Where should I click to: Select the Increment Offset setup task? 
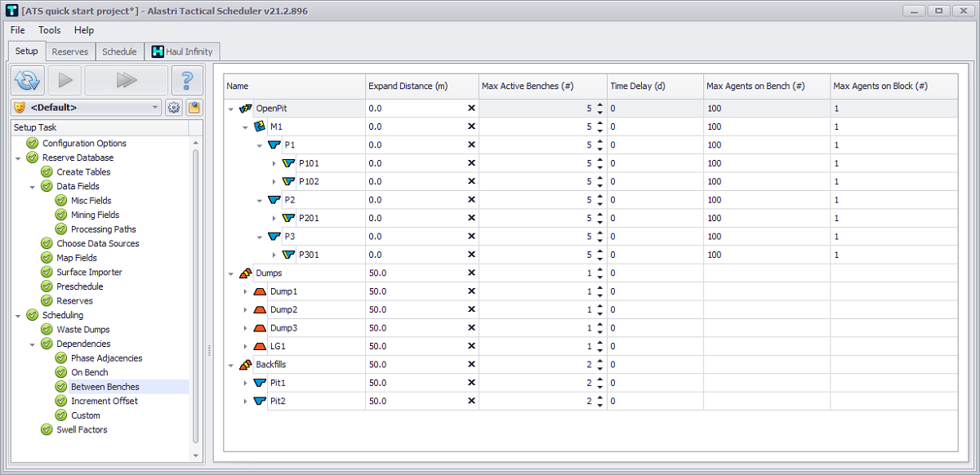(104, 401)
